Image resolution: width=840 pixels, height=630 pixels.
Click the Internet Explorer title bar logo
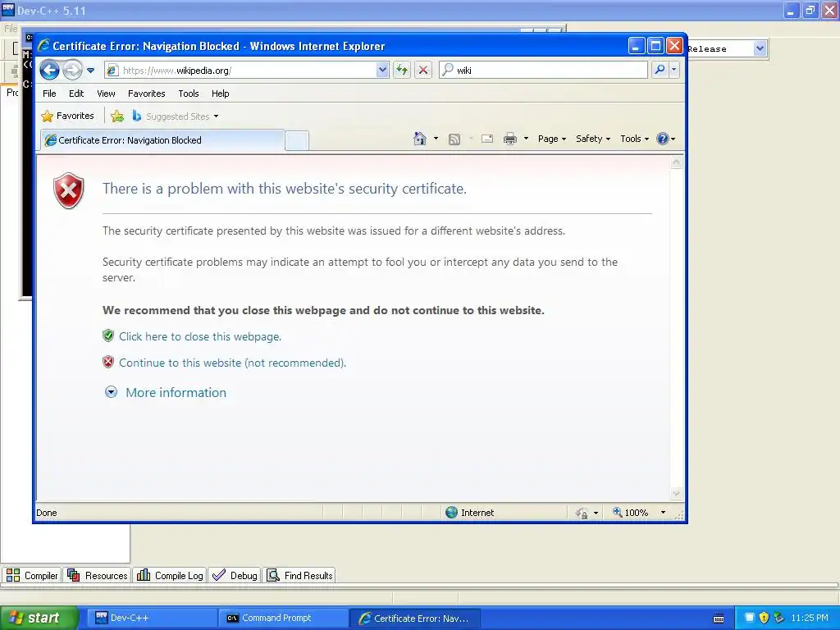tap(44, 46)
